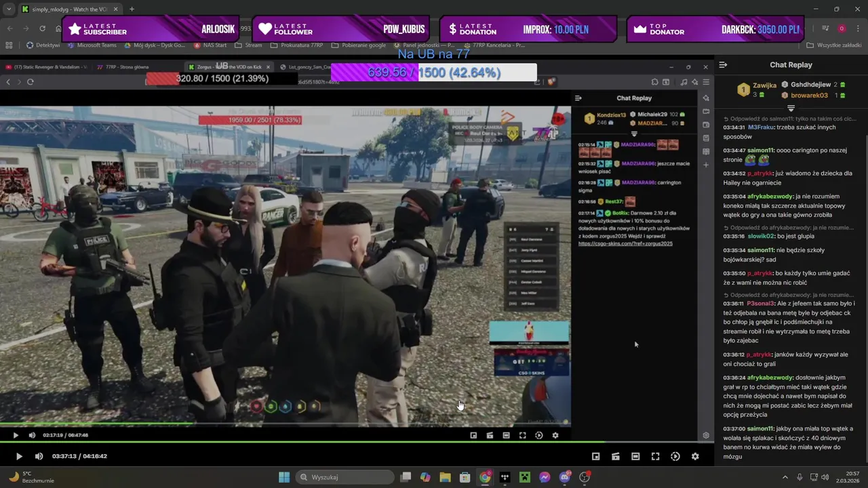
Task: Open Messenger from the taskbar
Action: pyautogui.click(x=545, y=477)
